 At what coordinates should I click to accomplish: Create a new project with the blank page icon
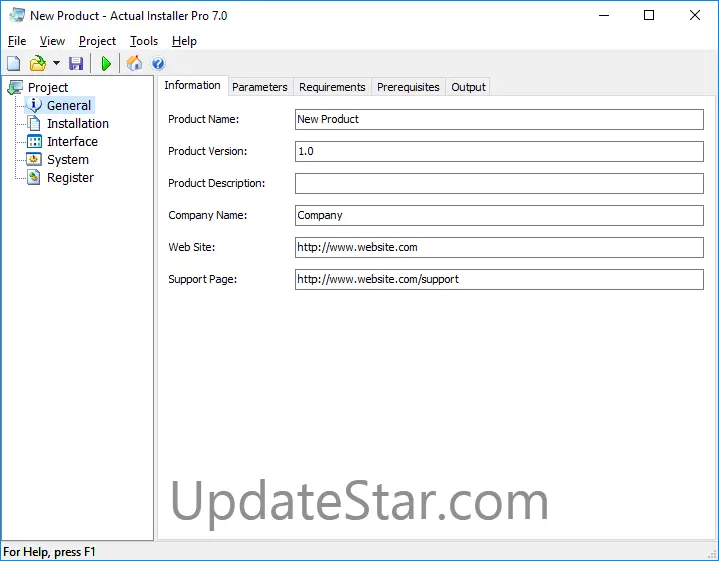[14, 63]
